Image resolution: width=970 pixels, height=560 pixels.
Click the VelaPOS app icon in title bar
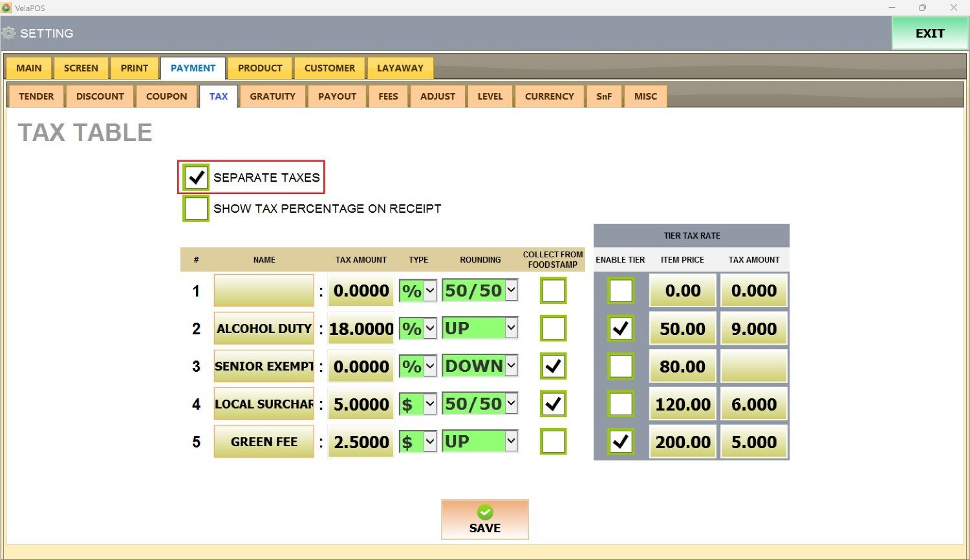tap(6, 8)
